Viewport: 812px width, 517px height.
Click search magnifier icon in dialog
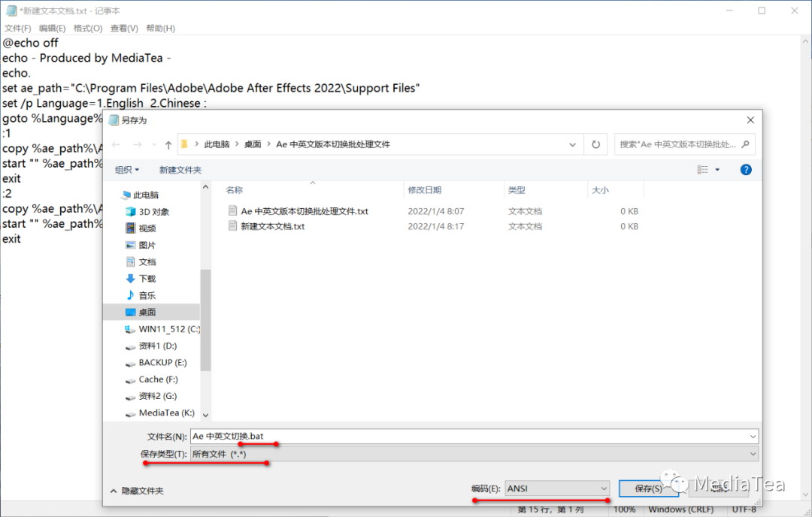[745, 144]
